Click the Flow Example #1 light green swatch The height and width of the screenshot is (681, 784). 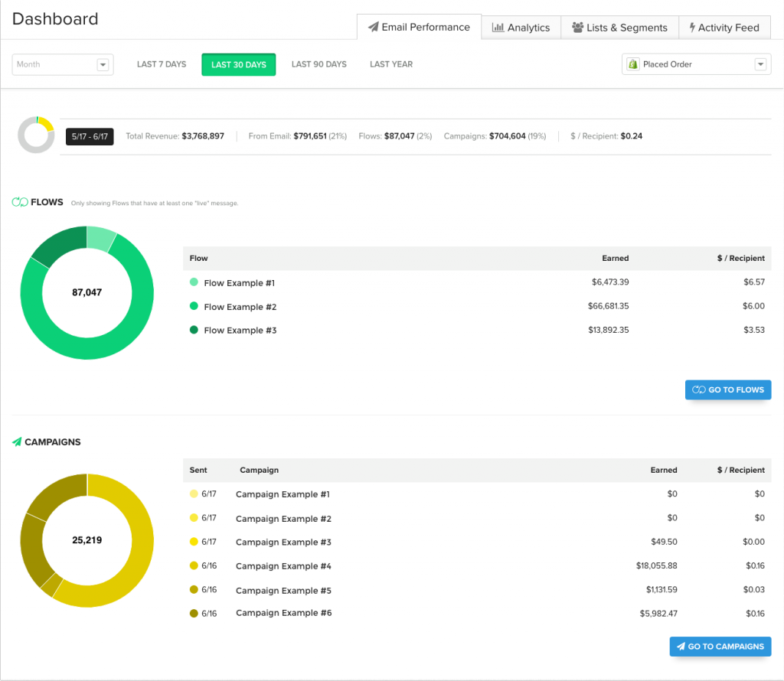194,282
